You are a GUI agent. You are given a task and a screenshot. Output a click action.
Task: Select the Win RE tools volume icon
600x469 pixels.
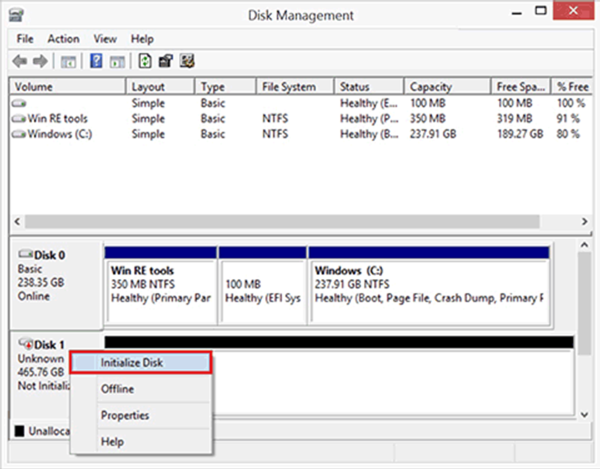(19, 119)
